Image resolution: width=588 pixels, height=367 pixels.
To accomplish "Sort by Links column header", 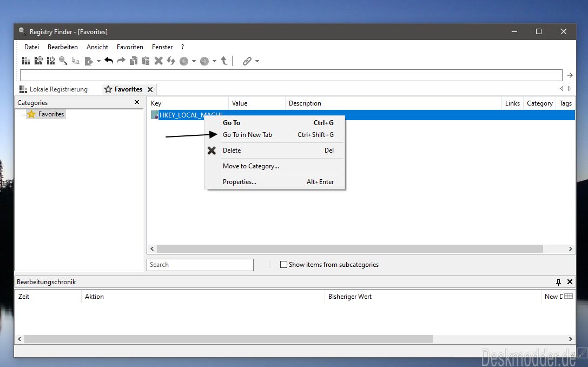I will pyautogui.click(x=512, y=103).
